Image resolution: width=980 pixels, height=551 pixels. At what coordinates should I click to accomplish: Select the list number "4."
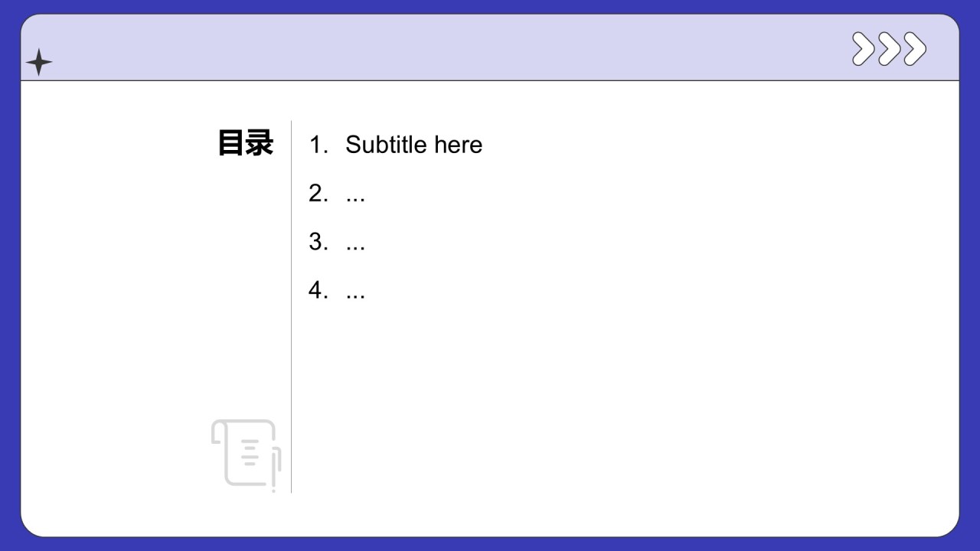click(318, 291)
